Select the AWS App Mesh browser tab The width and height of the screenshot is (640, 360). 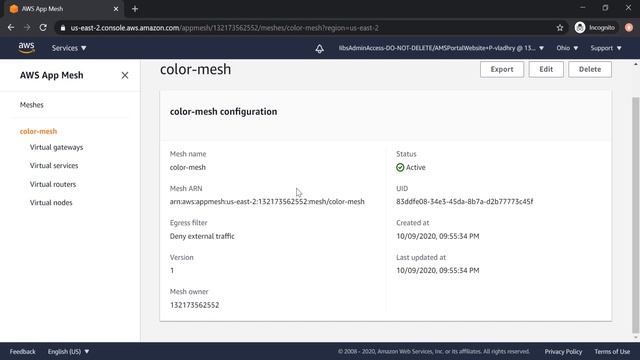click(63, 9)
